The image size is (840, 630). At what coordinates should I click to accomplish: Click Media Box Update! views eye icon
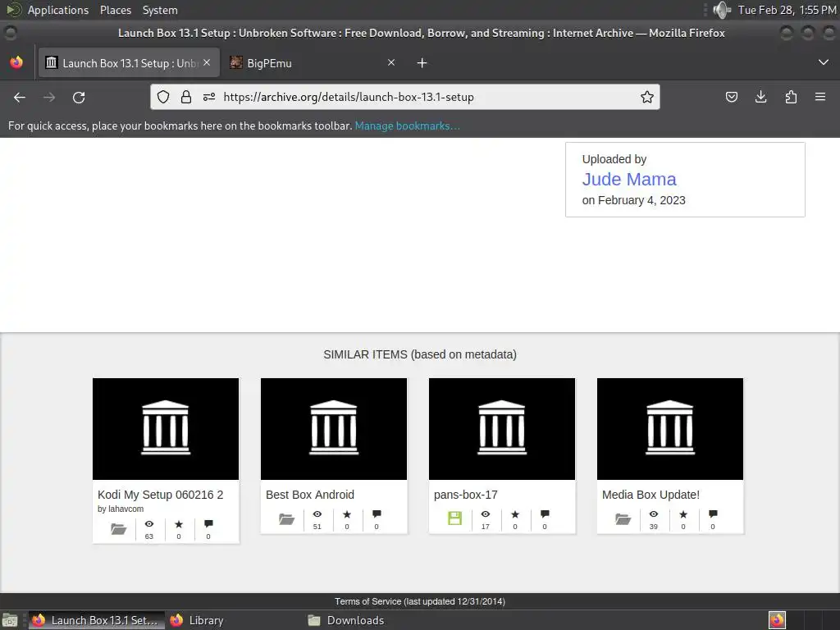coord(654,514)
